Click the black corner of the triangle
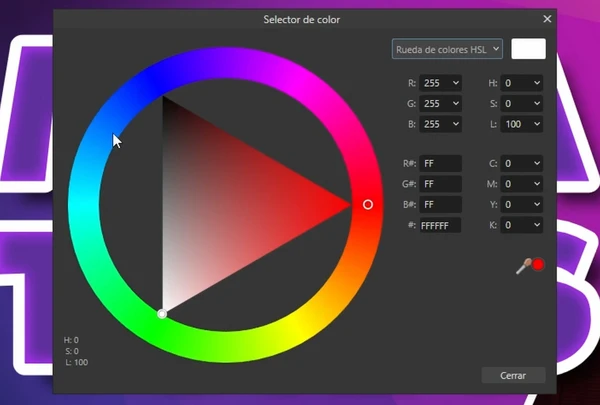 pyautogui.click(x=164, y=99)
